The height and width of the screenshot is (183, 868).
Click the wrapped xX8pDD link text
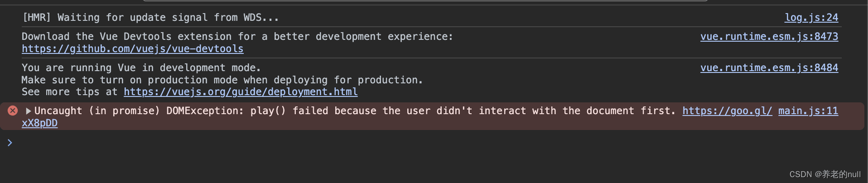pyautogui.click(x=39, y=123)
